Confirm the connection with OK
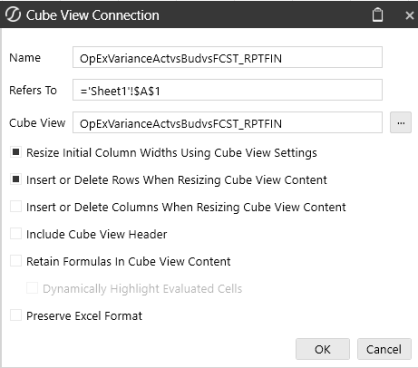Image resolution: width=418 pixels, height=368 pixels. pos(322,349)
